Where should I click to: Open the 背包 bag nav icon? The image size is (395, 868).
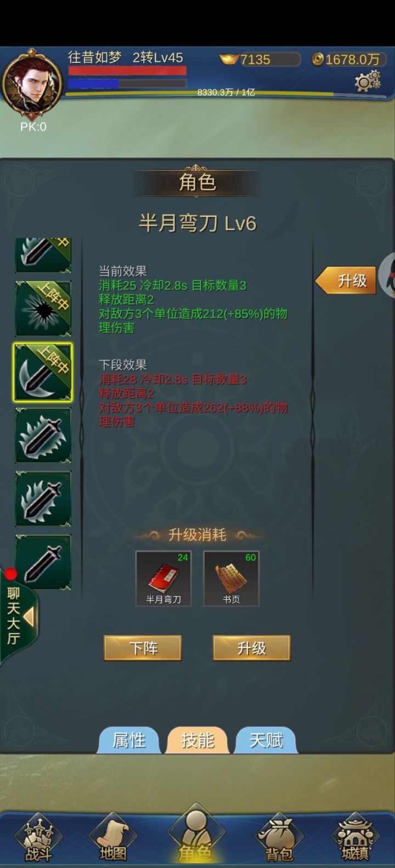(x=279, y=840)
